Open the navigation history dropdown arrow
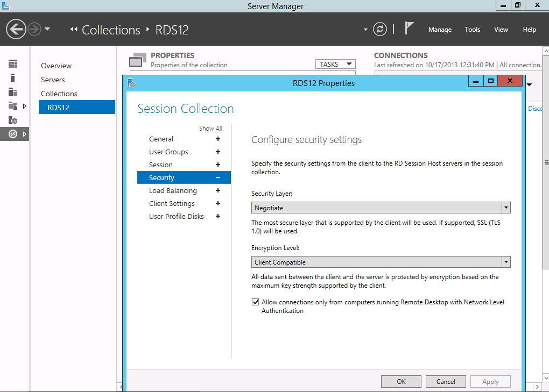The image size is (549, 392). point(47,29)
